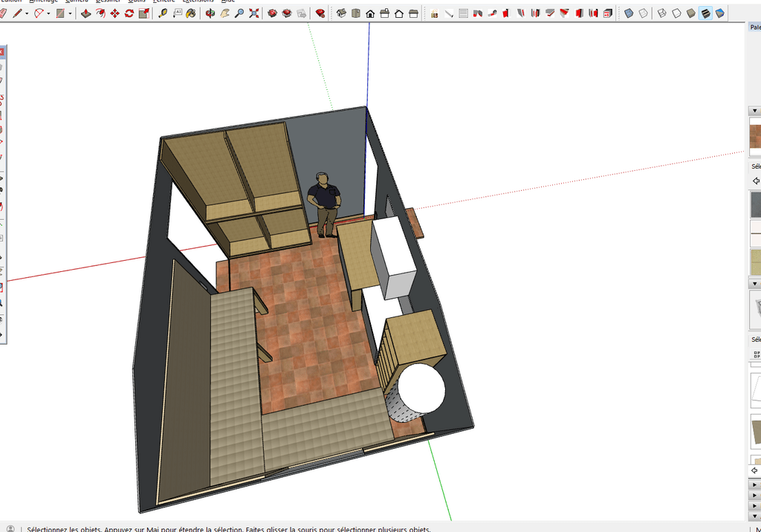Viewport: 761px width, 532px height.
Task: Activate the Orbit camera tool
Action: pos(210,13)
